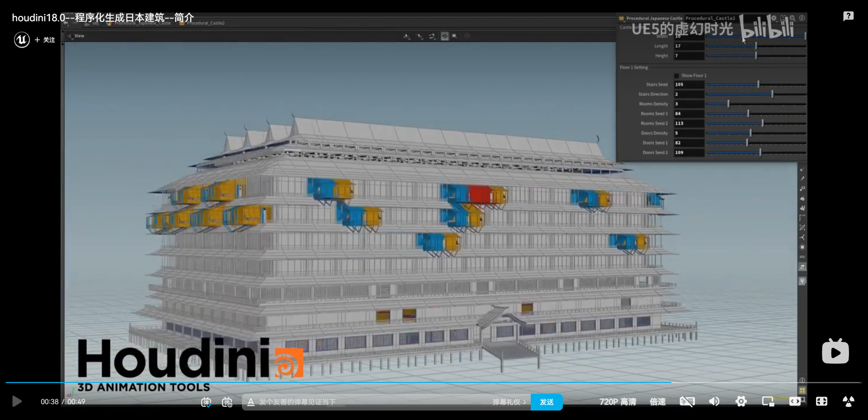The height and width of the screenshot is (420, 868).
Task: Click the Stairs Seed field 105
Action: click(689, 85)
